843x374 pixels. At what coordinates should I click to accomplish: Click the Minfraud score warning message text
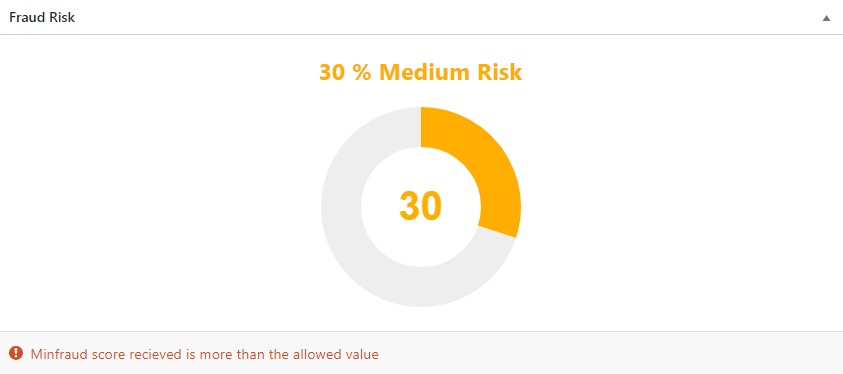click(x=204, y=355)
